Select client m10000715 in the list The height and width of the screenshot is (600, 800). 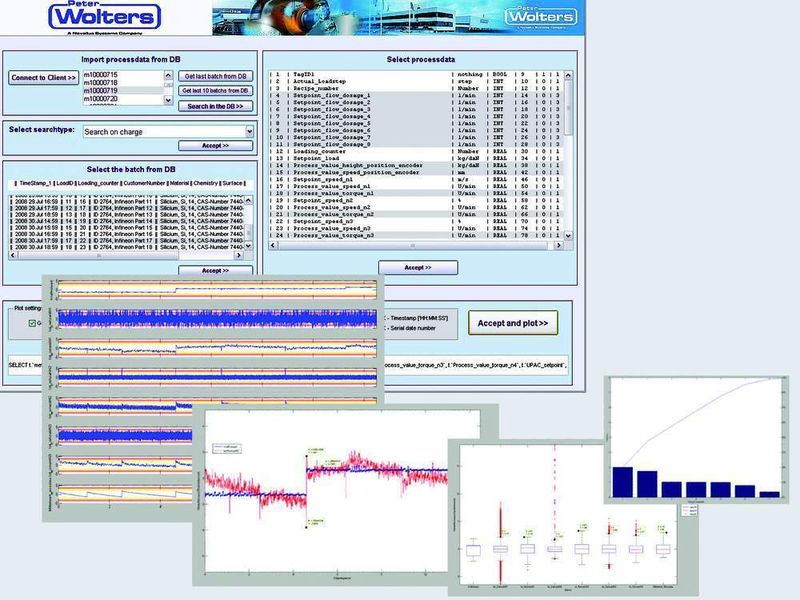(123, 74)
